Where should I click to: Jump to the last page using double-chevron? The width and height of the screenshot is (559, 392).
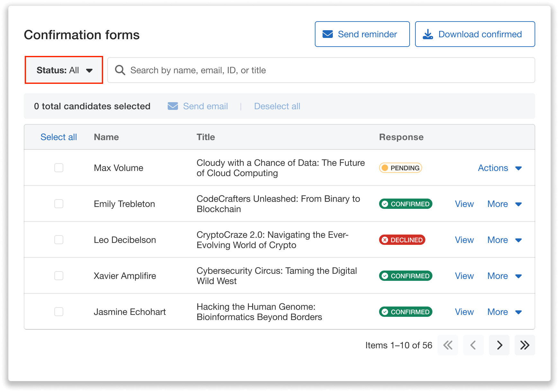pos(525,345)
